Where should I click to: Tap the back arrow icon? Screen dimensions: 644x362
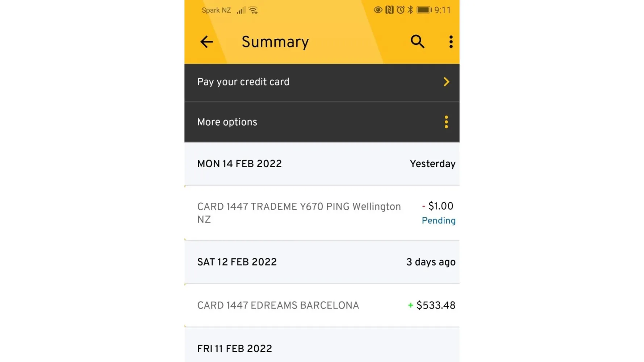coord(206,42)
